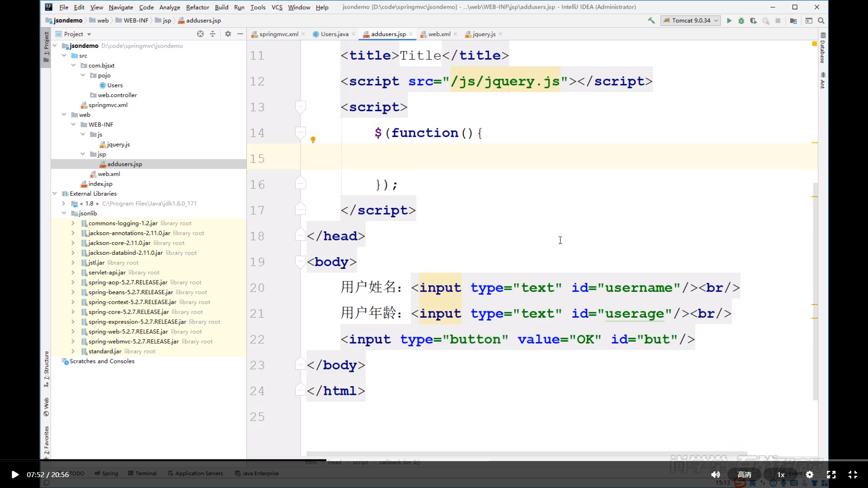Image resolution: width=868 pixels, height=488 pixels.
Task: Expand the JDK 1.8 library node
Action: 64,203
